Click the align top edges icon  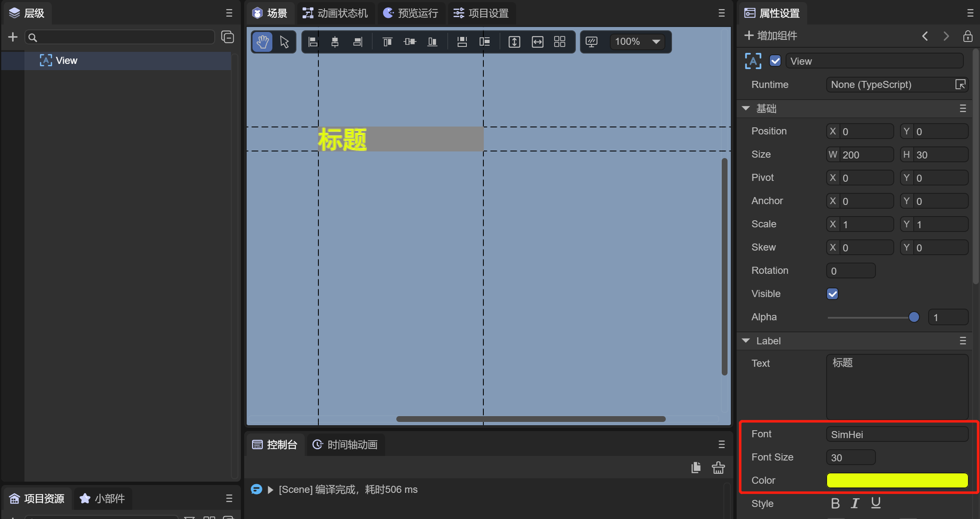(x=387, y=42)
